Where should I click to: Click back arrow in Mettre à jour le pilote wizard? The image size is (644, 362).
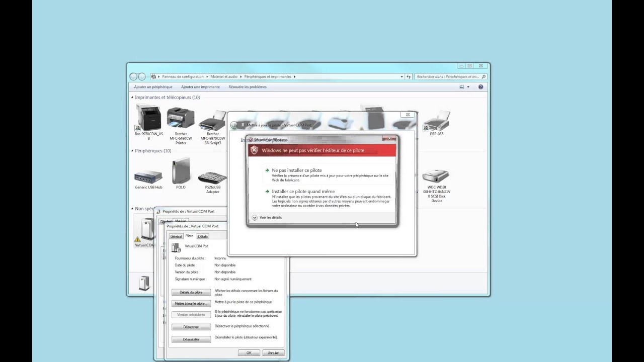[x=234, y=125]
